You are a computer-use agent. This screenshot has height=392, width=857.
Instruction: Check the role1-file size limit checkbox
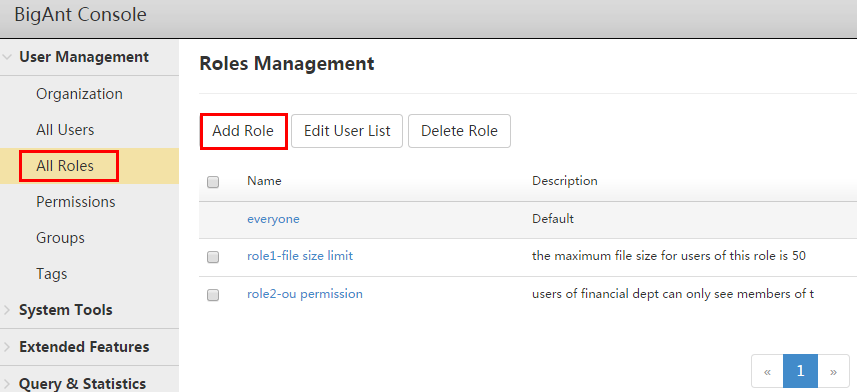point(213,256)
